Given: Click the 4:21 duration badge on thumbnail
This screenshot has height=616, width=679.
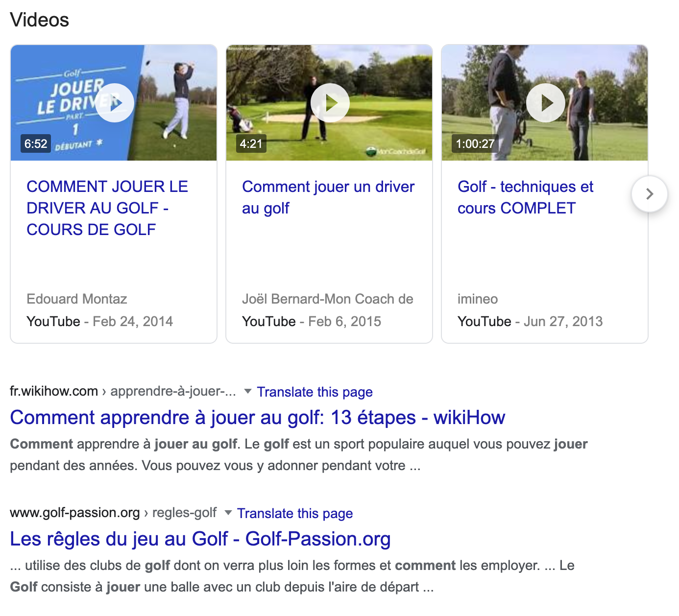Looking at the screenshot, I should tap(251, 144).
